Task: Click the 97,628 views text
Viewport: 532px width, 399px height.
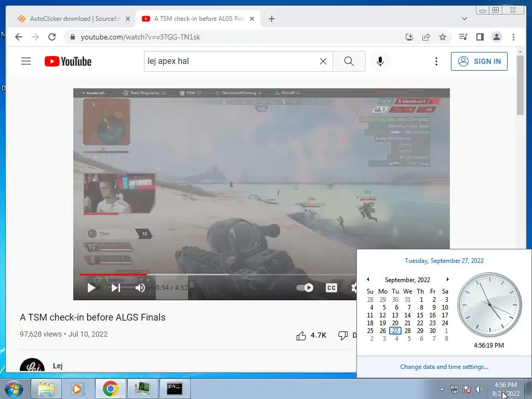Action: (x=41, y=334)
